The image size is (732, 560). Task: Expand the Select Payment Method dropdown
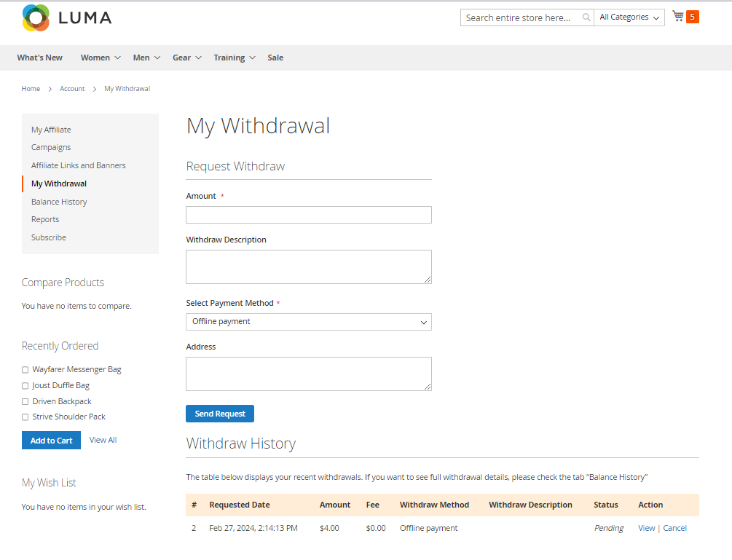point(308,322)
